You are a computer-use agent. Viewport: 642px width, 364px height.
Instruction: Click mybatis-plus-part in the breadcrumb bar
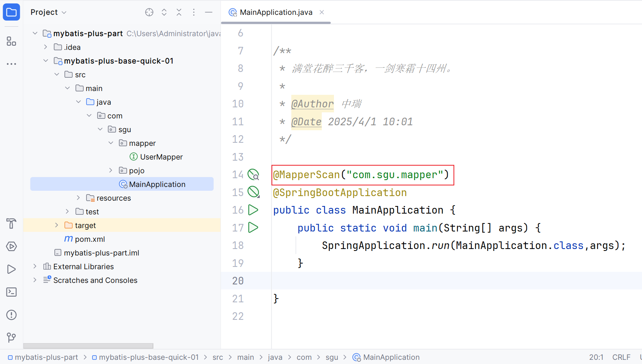46,357
